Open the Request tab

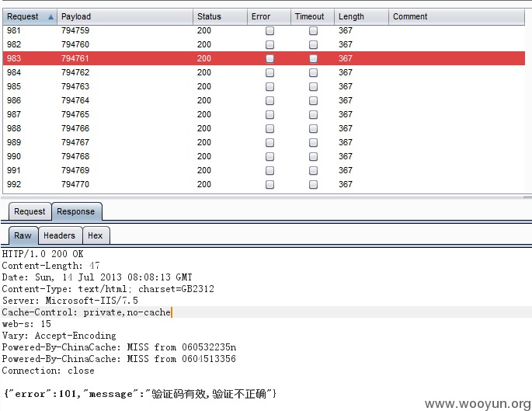coord(30,211)
